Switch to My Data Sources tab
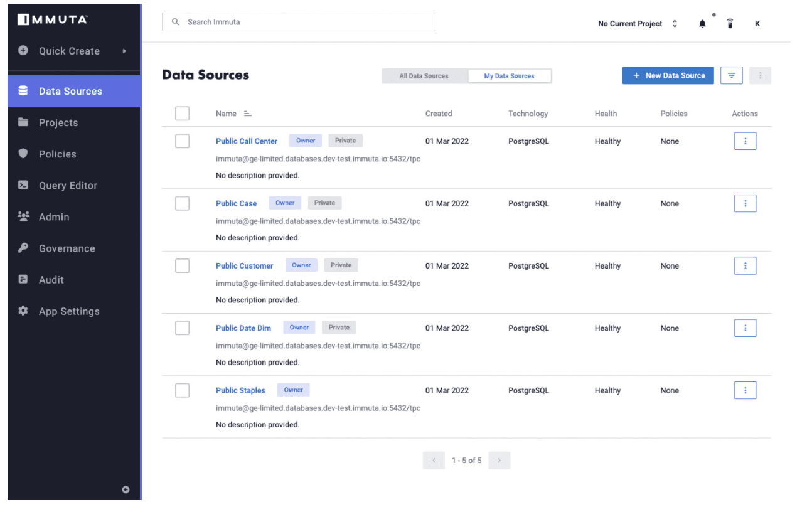This screenshot has height=517, width=812. (509, 76)
